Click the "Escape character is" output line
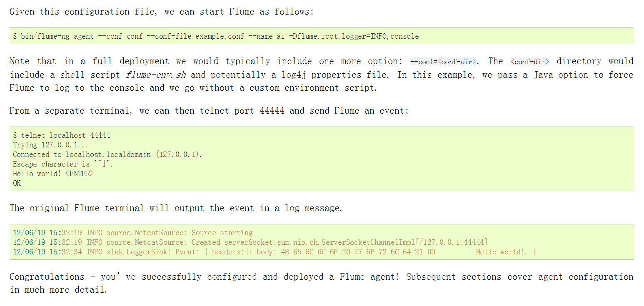 63,164
